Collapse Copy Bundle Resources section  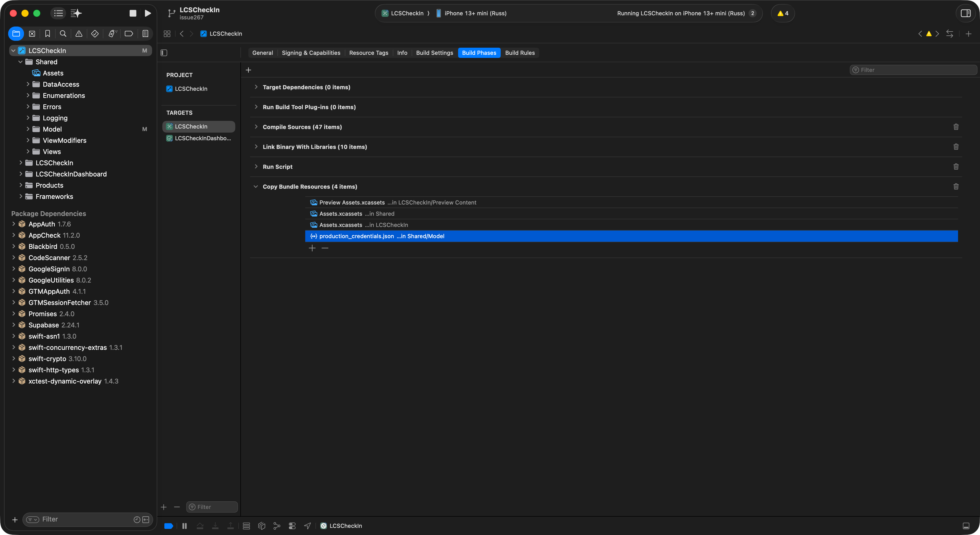coord(256,187)
